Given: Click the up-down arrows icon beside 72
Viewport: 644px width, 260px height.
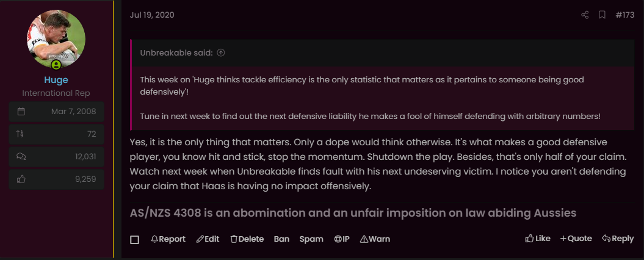Looking at the screenshot, I should click(21, 134).
